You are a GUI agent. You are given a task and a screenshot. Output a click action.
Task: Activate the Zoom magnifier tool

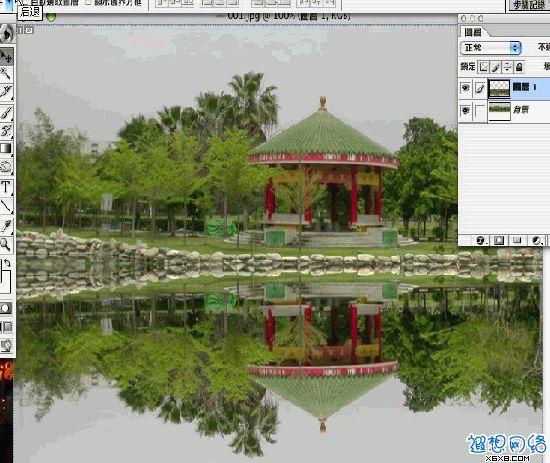6,244
